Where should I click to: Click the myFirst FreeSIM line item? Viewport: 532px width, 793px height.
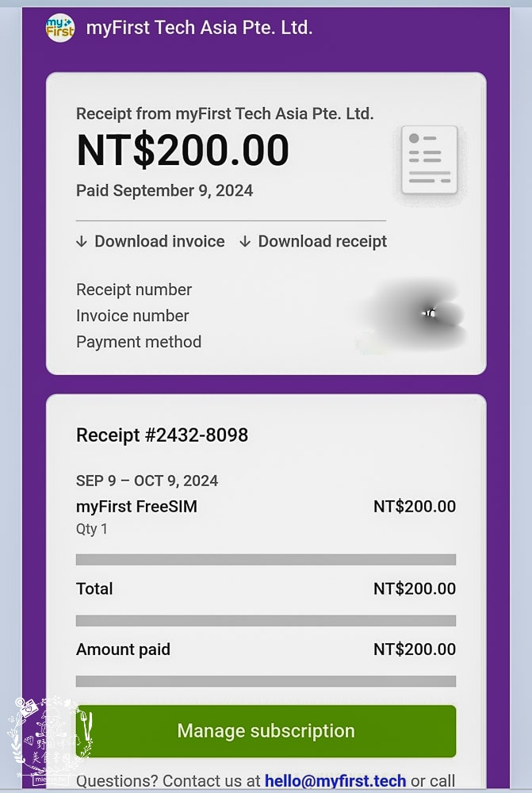click(x=136, y=506)
